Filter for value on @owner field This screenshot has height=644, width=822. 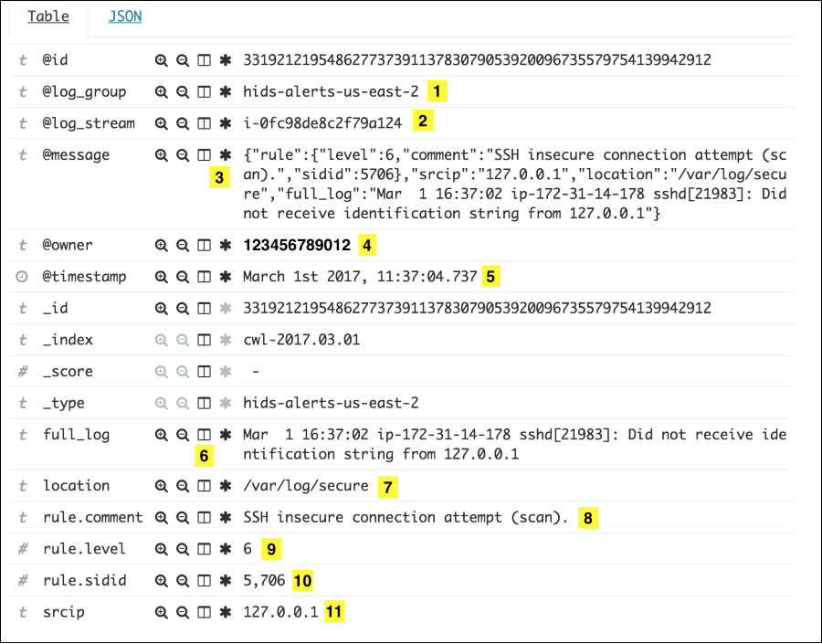coord(161,245)
